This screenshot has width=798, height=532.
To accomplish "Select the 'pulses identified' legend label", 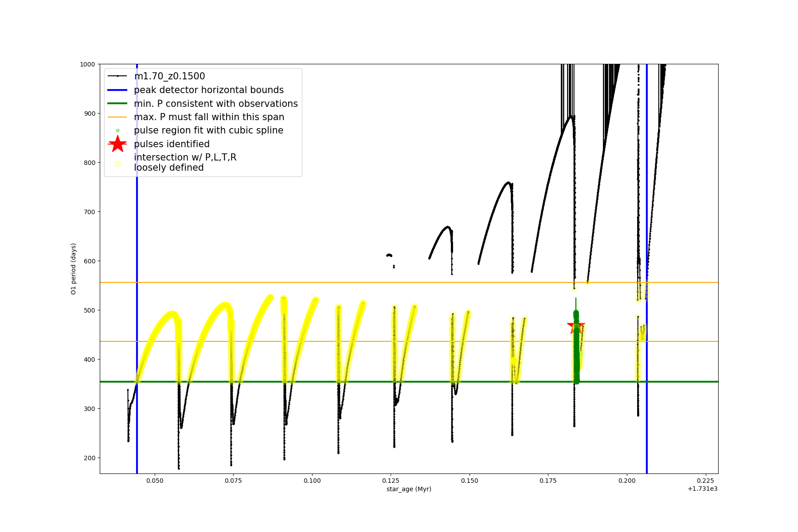I will coord(172,144).
